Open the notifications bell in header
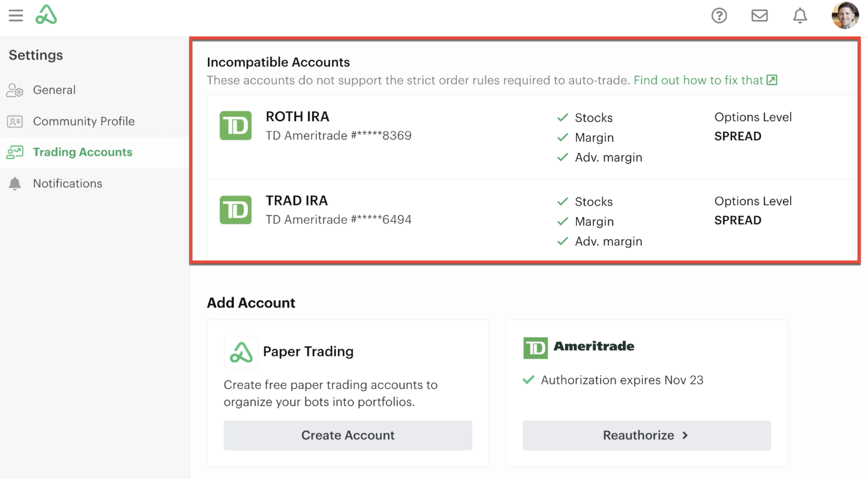868x479 pixels. (800, 15)
